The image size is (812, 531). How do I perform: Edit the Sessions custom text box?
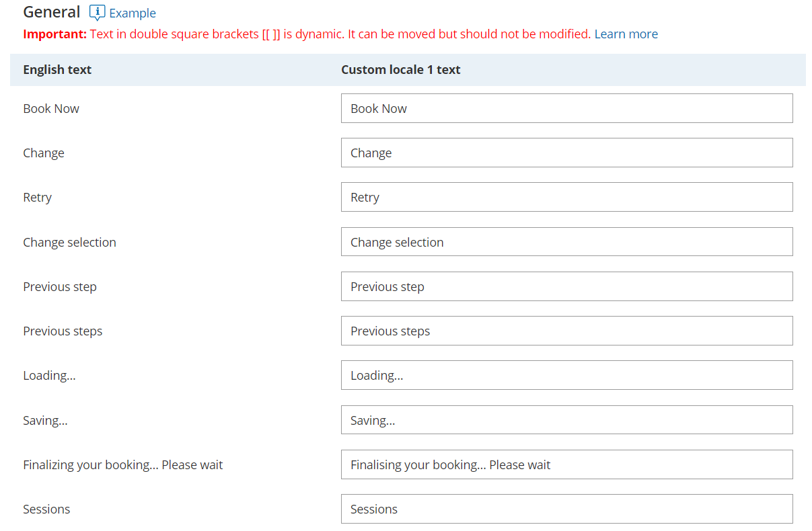click(566, 509)
